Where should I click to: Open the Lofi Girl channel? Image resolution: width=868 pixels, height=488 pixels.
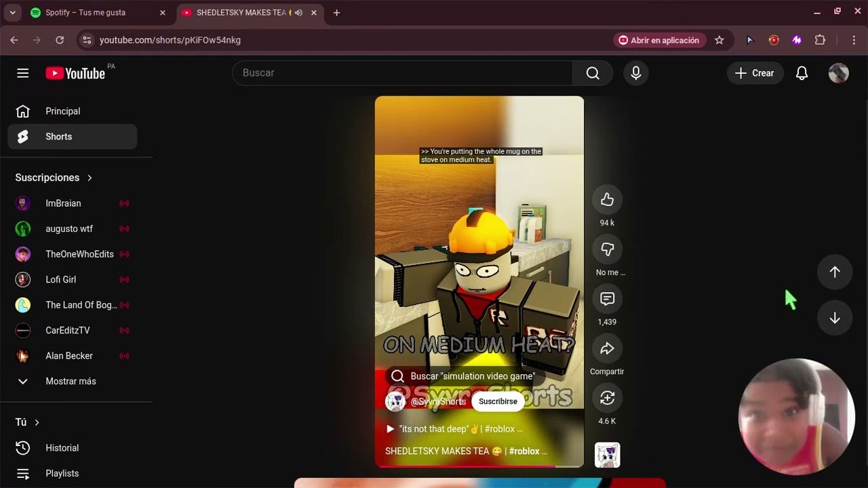(x=73, y=279)
